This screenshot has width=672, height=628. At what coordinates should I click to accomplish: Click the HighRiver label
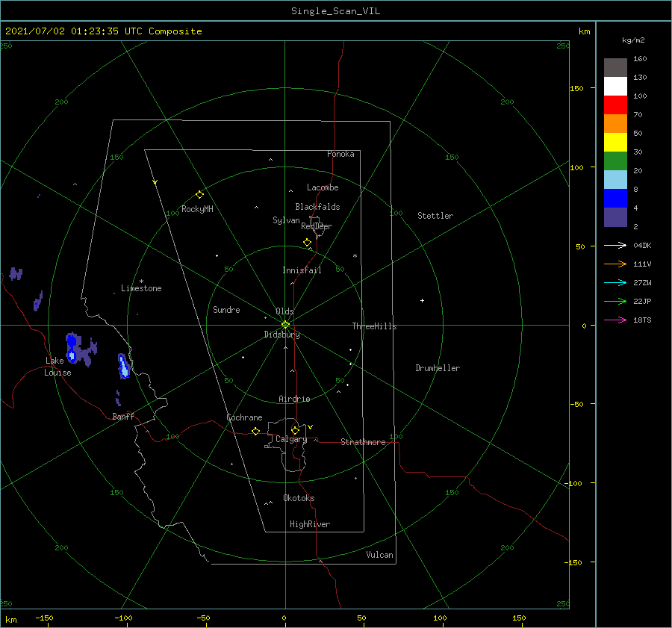(x=310, y=524)
